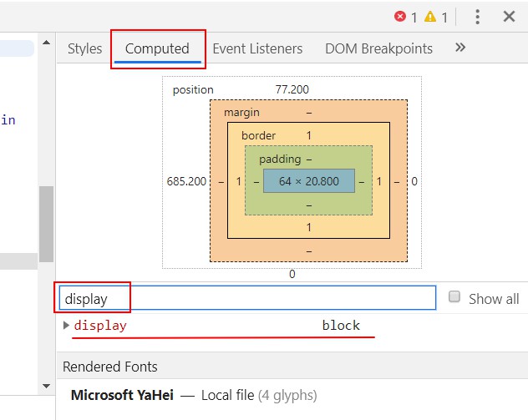Select the Computed tab
528x420 pixels.
[x=157, y=48]
